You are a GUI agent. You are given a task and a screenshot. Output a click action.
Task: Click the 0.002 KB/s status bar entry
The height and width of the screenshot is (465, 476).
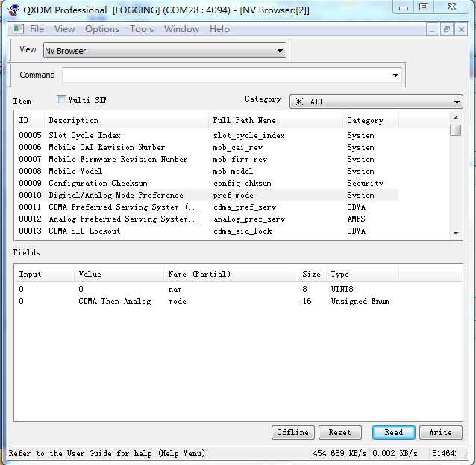click(x=395, y=454)
